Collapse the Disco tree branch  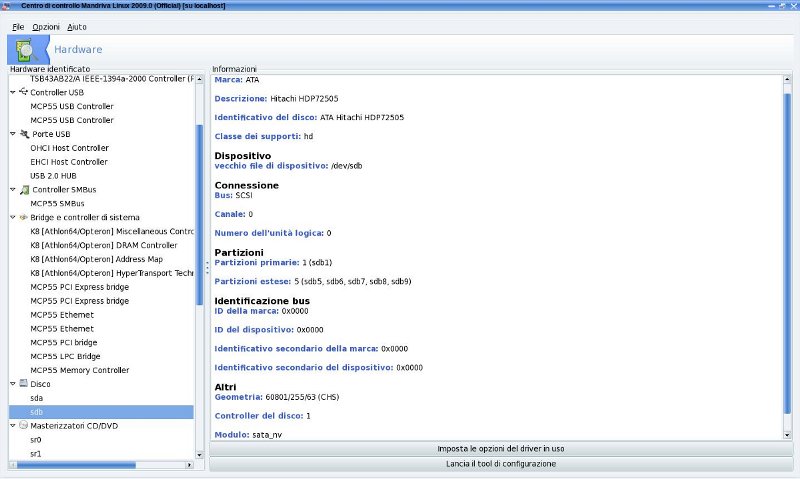click(12, 383)
